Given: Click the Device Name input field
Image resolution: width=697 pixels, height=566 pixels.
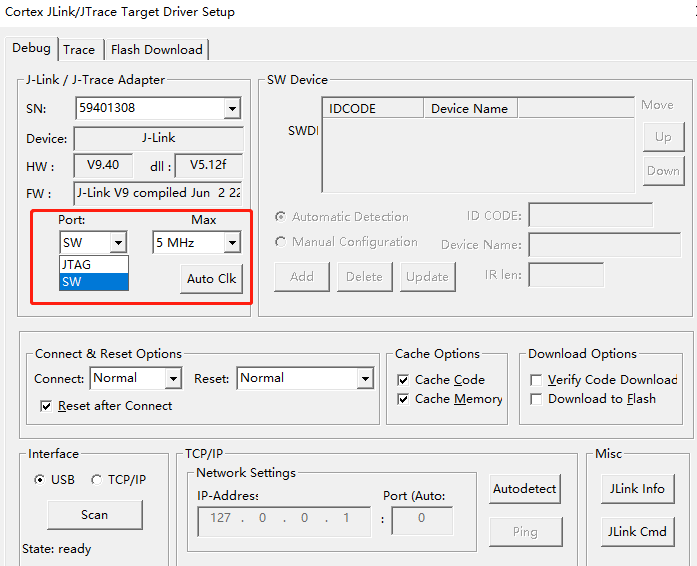Looking at the screenshot, I should pos(605,244).
